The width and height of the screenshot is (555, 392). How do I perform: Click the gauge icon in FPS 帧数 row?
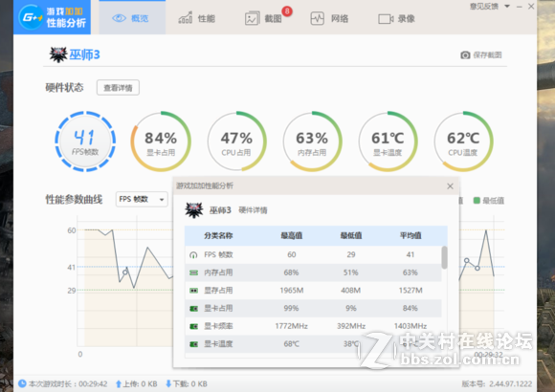click(193, 254)
